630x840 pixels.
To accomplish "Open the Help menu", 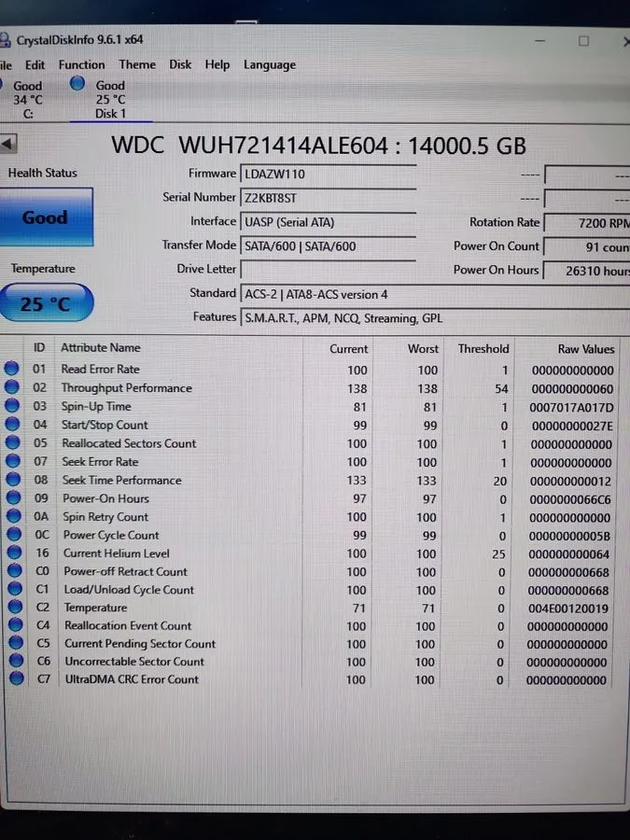I will (217, 64).
